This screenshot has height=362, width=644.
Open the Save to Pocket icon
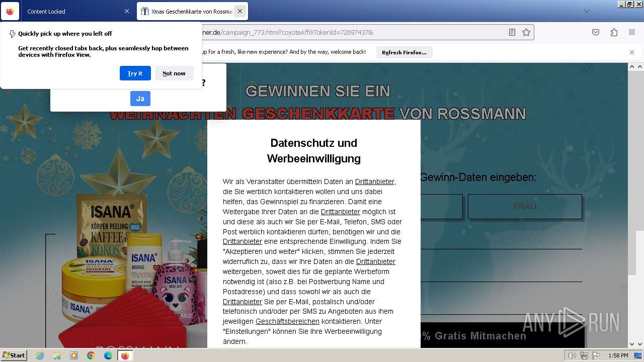tap(596, 32)
